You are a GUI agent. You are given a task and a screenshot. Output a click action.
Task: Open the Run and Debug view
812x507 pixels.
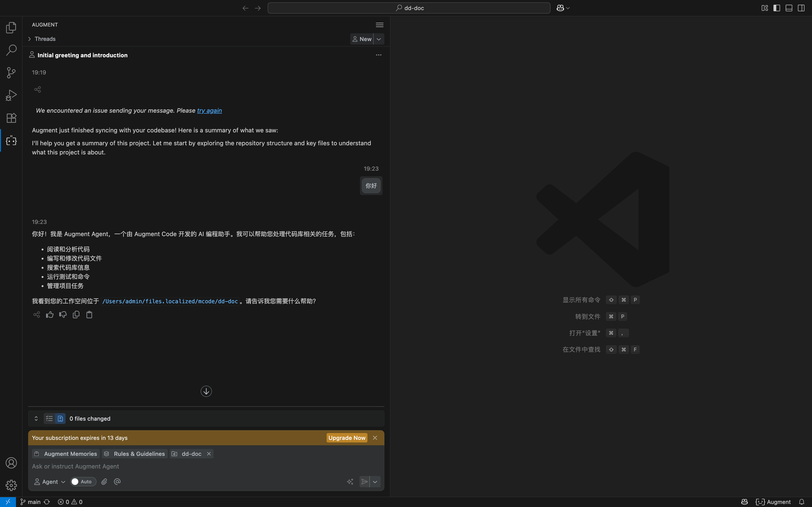(x=11, y=95)
